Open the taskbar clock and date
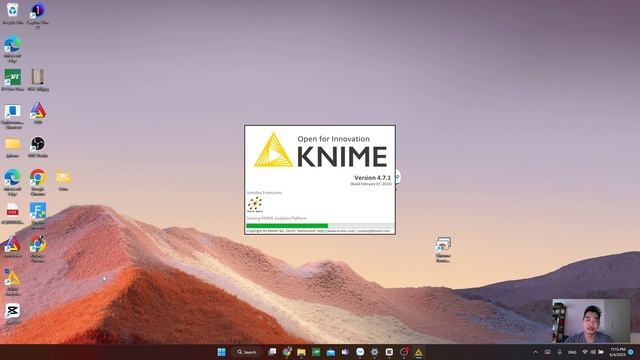Viewport: 640px width, 360px height. pos(618,352)
